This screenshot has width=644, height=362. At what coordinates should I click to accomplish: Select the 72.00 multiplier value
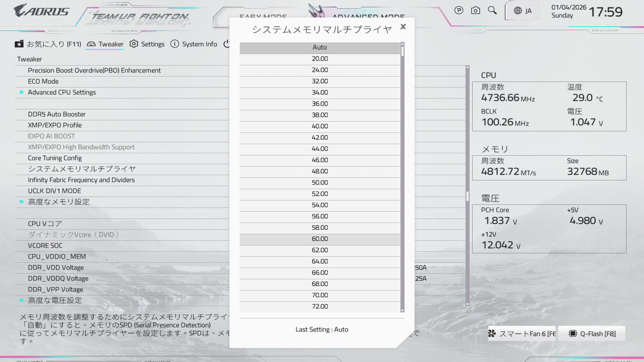click(320, 307)
